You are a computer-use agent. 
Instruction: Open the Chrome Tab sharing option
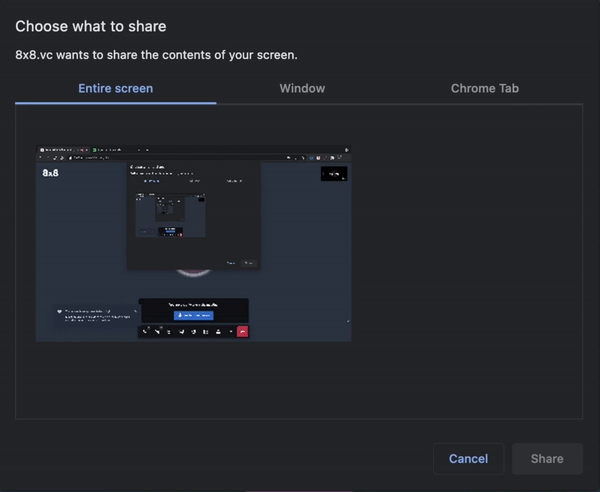point(484,88)
